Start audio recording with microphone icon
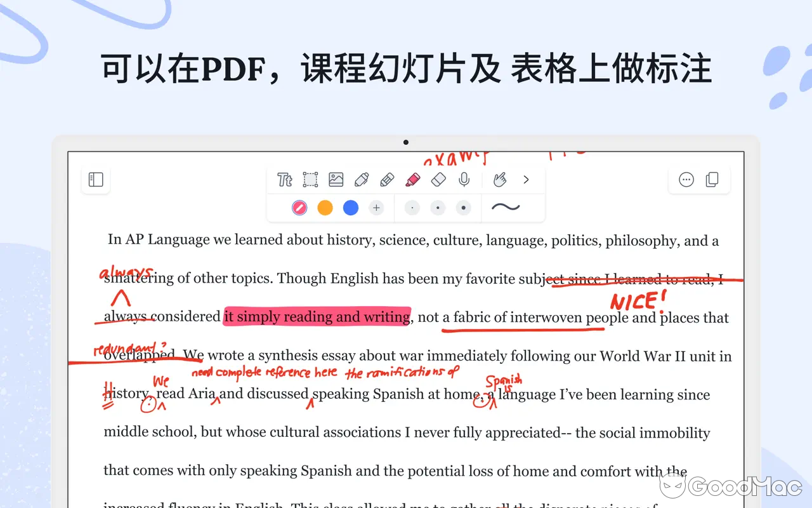This screenshot has width=812, height=508. pos(464,180)
